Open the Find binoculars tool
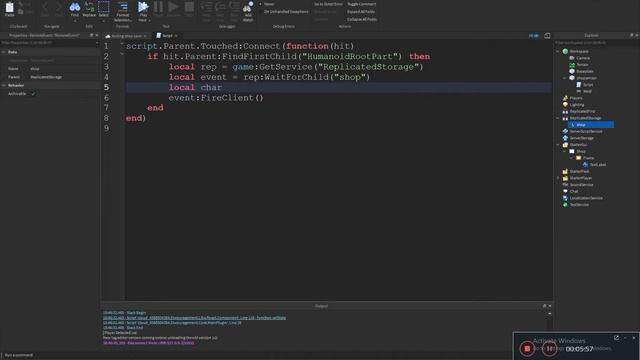 coord(74,7)
